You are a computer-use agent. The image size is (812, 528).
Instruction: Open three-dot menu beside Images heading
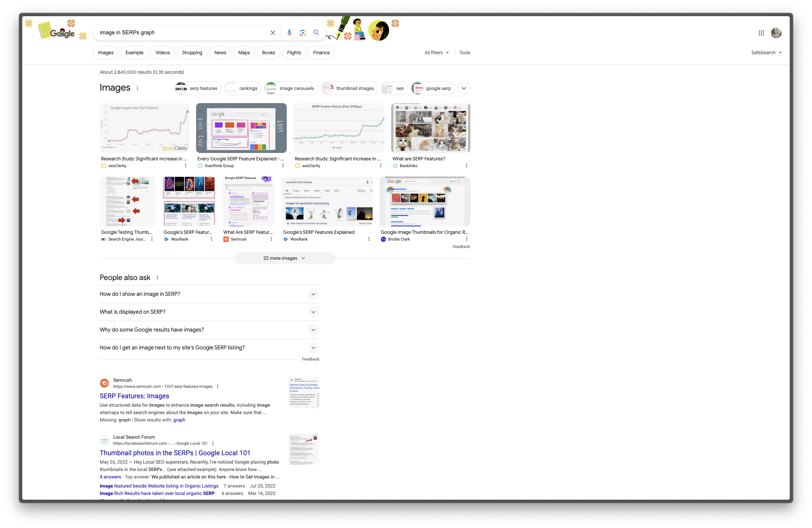(x=137, y=88)
